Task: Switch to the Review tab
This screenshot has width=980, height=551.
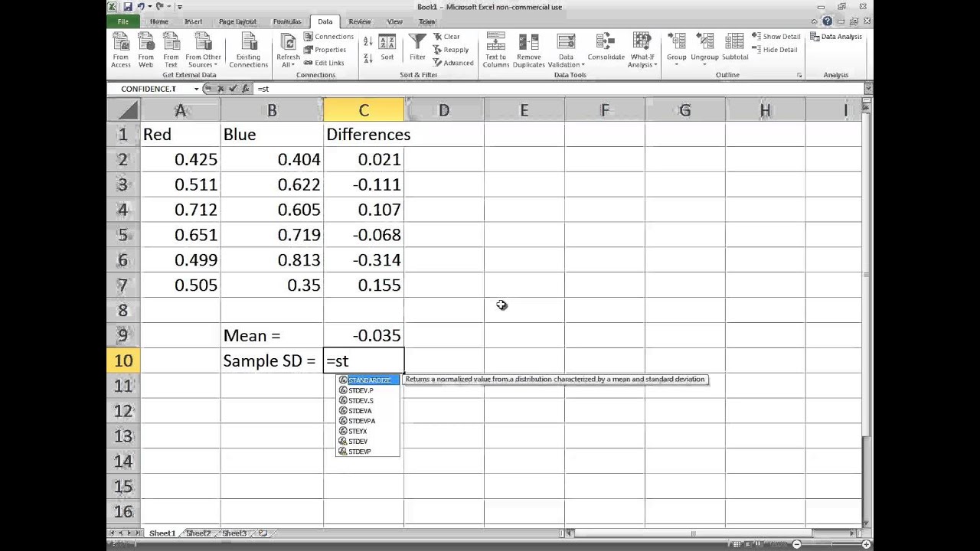Action: tap(359, 21)
